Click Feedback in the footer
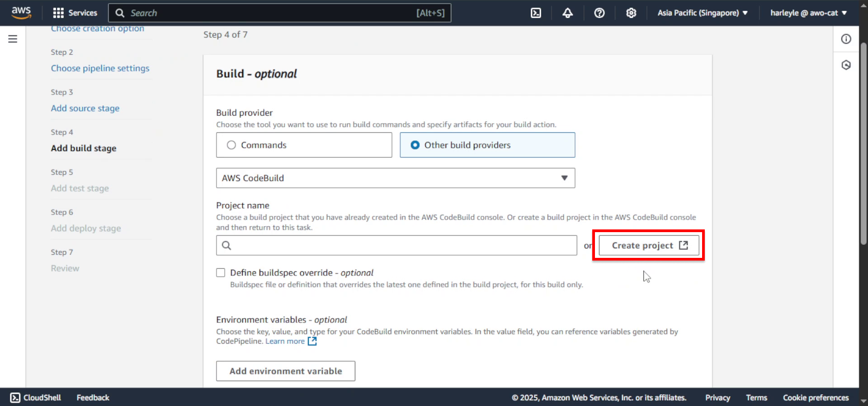Screen dimensions: 868x406 click(93, 397)
